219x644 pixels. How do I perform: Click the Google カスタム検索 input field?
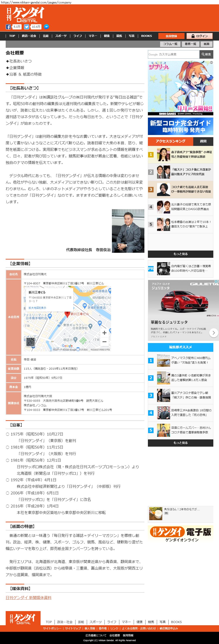[173, 54]
